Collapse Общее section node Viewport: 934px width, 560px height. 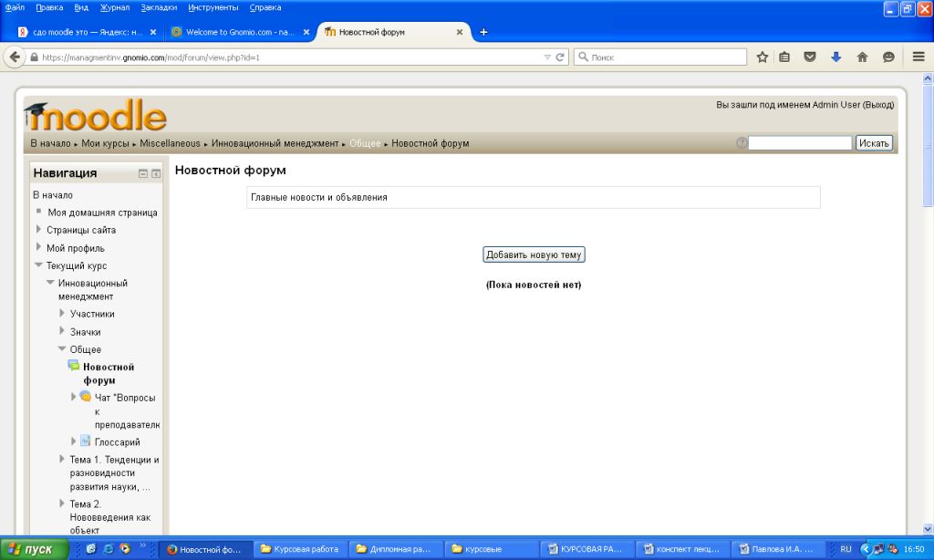pyautogui.click(x=62, y=348)
